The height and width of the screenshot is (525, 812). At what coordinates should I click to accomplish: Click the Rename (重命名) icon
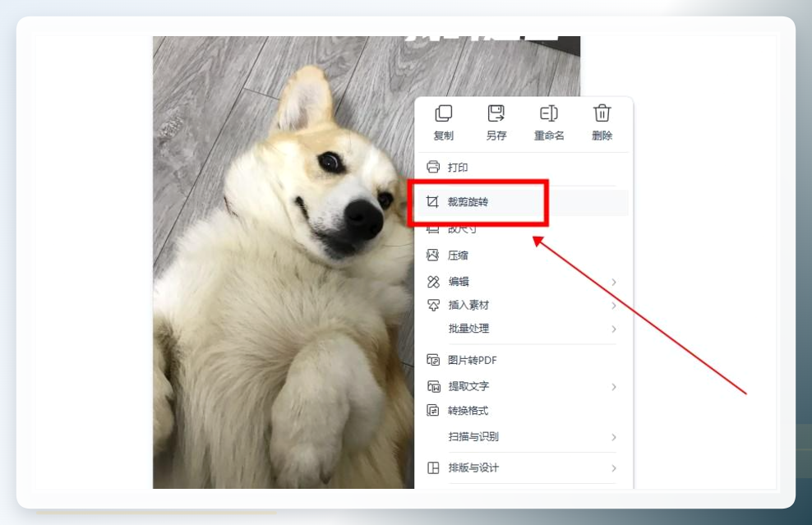[549, 113]
